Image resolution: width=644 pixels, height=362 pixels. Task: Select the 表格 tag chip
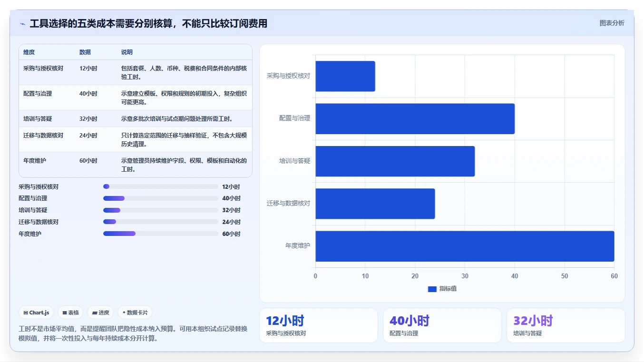[70, 313]
